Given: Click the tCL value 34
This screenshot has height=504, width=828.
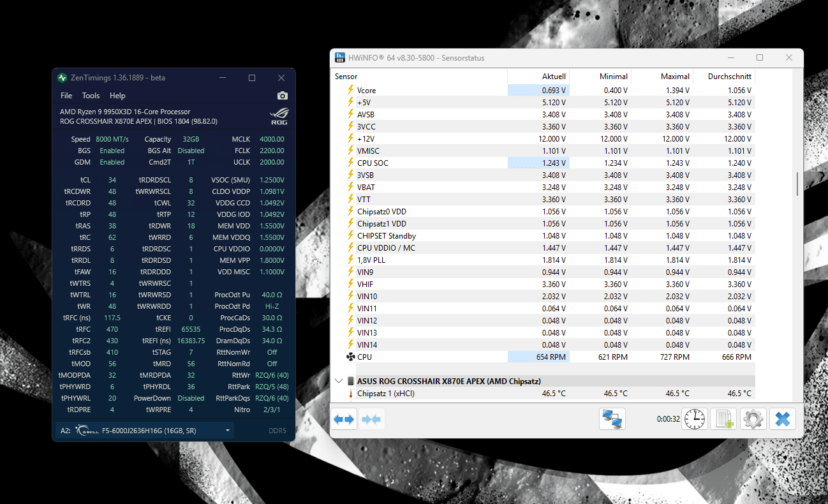Looking at the screenshot, I should 112,180.
